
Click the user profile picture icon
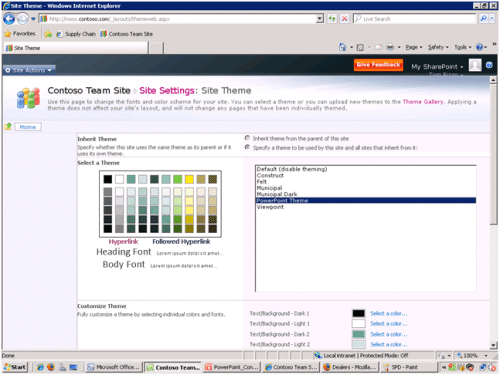coord(475,65)
